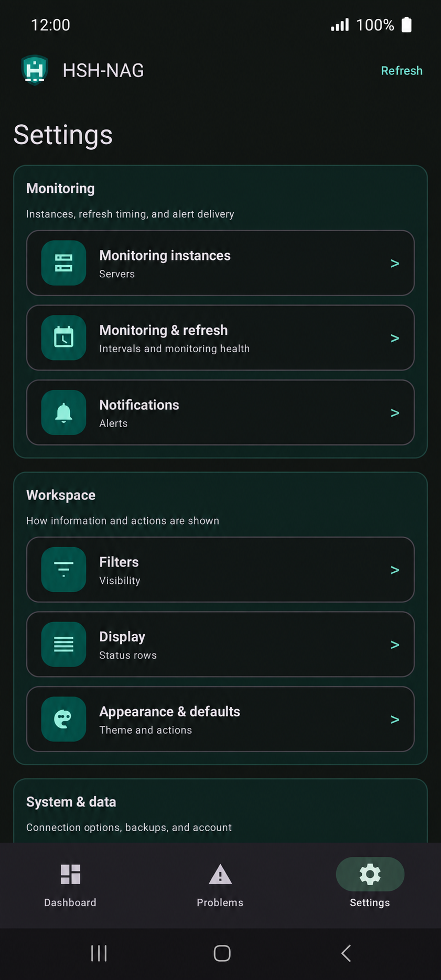This screenshot has height=980, width=441.
Task: Click the 'Alerts' subtitle text
Action: tap(113, 423)
